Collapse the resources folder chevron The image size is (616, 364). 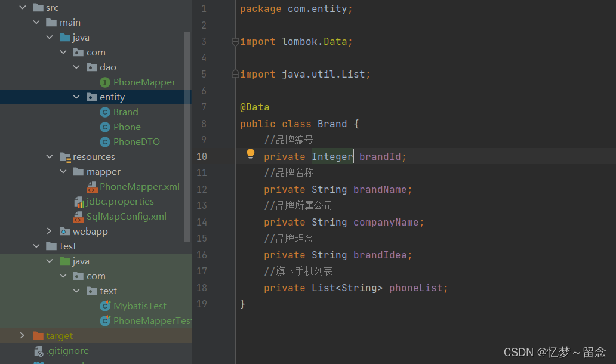(50, 157)
